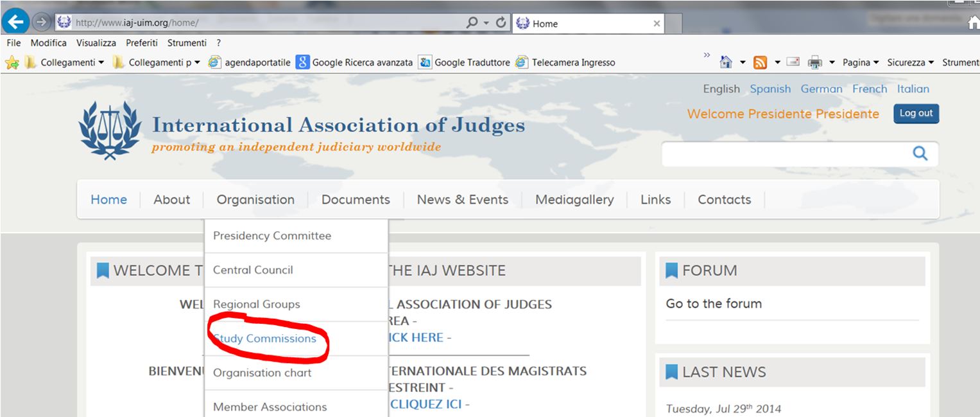
Task: Open the Preferiti menu
Action: point(142,43)
